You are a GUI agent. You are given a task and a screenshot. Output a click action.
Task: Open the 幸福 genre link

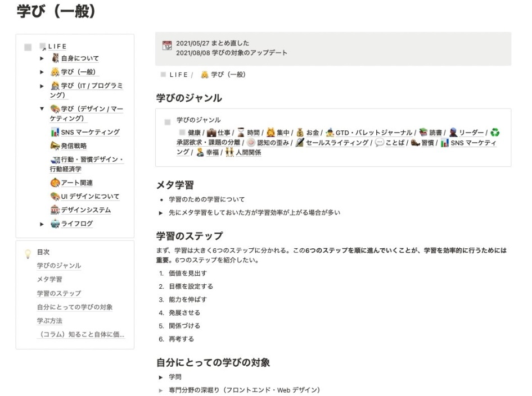213,153
